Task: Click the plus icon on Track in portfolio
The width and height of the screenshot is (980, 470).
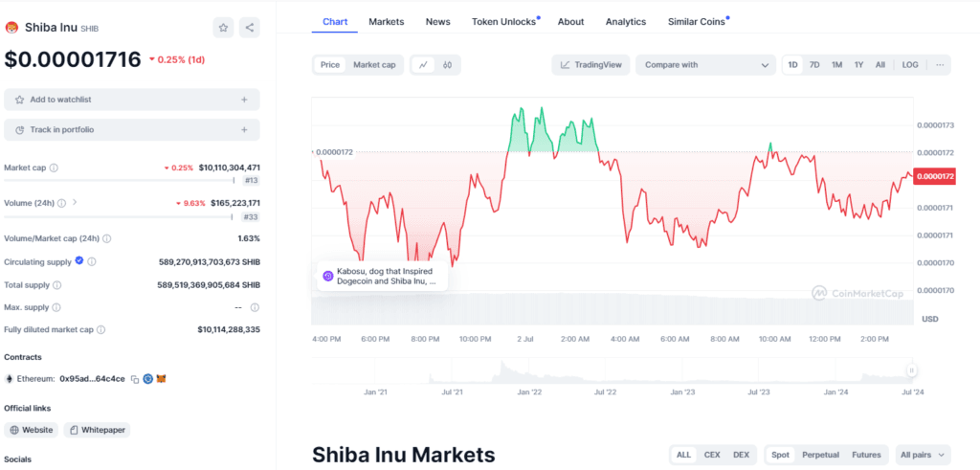Action: pyautogui.click(x=244, y=130)
